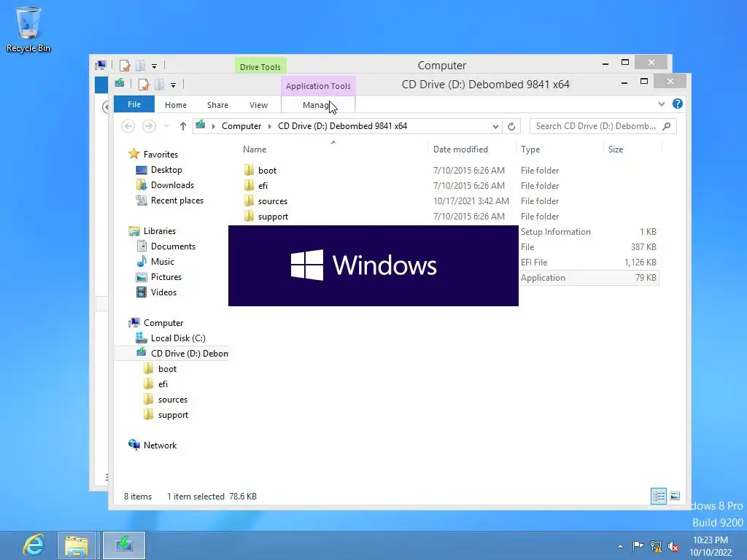Click the muted volume tray icon
Viewport: 747px width, 560px height.
673,547
